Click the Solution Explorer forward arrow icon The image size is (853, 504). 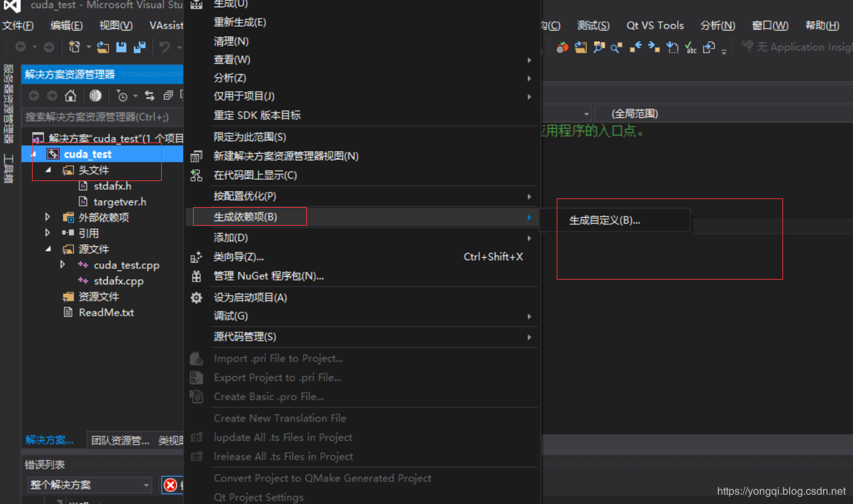coord(51,95)
